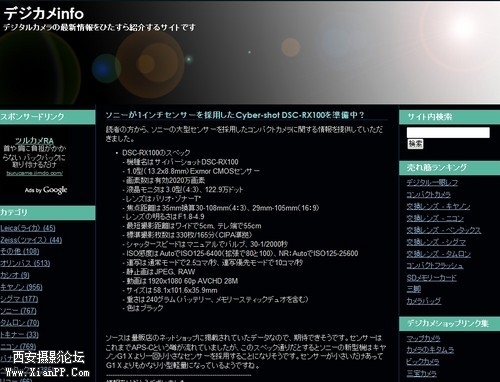Open the オリンパス (513) category
The width and height of the screenshot is (500, 382).
point(25,263)
